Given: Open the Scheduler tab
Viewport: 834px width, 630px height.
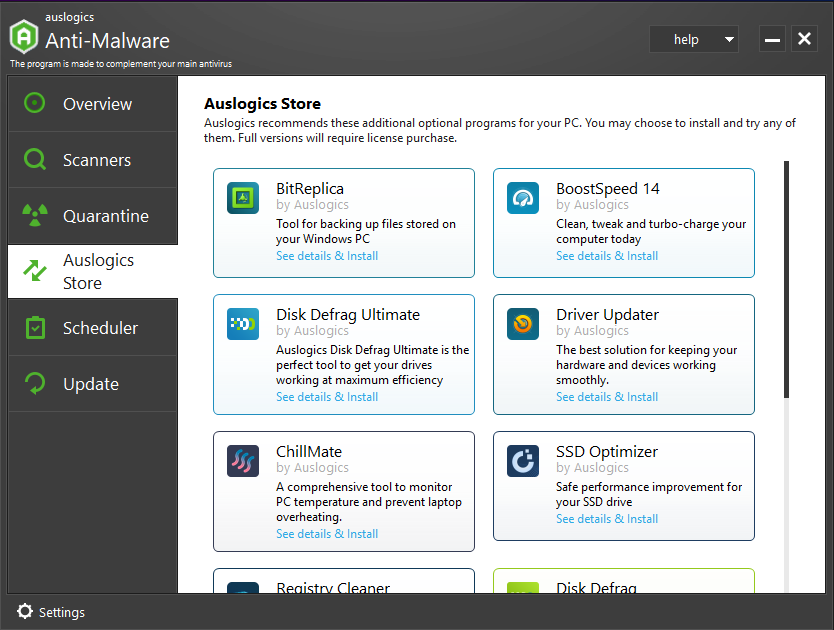Looking at the screenshot, I should tap(93, 328).
